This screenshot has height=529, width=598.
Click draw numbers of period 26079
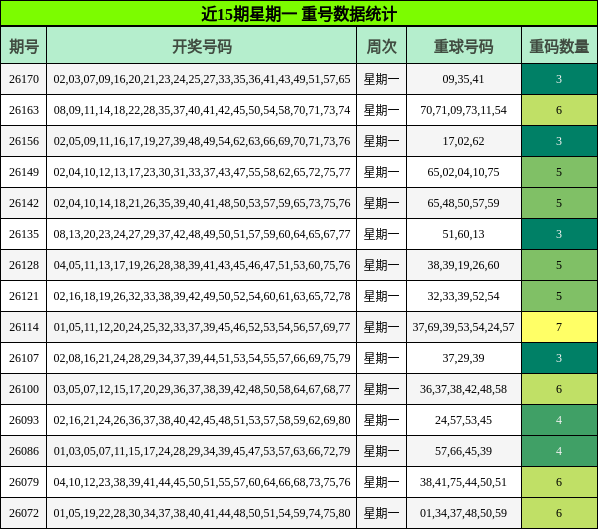point(202,482)
